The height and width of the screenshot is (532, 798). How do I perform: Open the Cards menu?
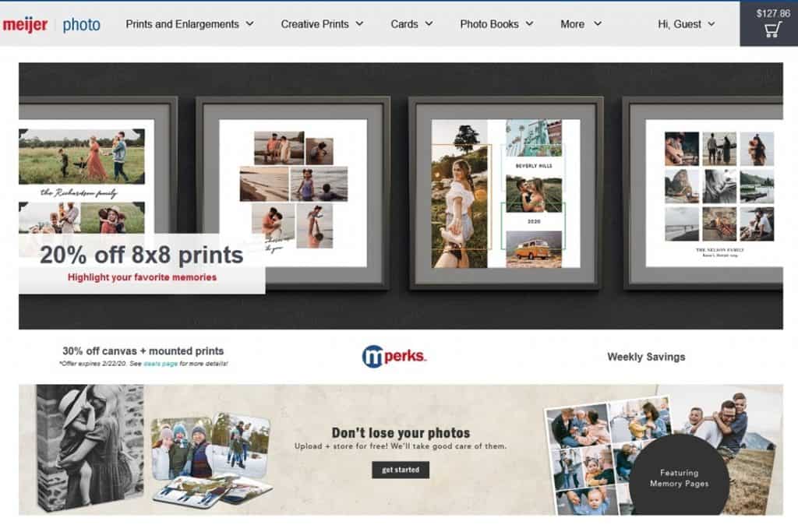[404, 24]
